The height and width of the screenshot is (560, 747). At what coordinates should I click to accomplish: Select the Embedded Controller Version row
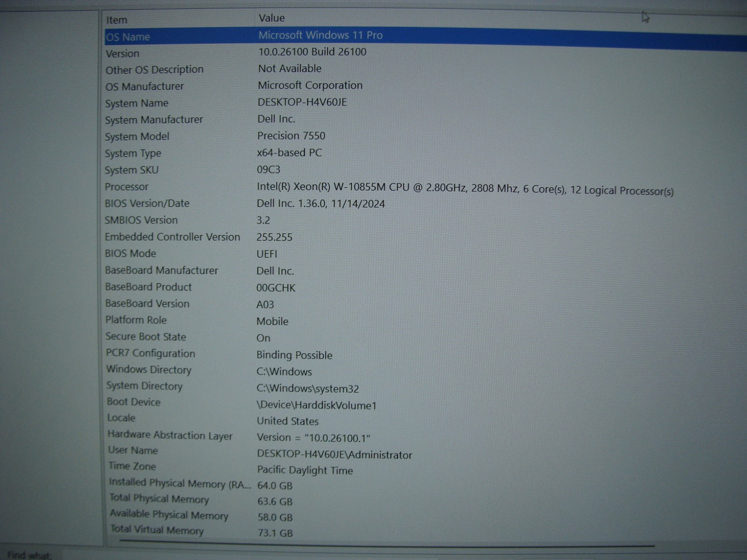(x=172, y=237)
